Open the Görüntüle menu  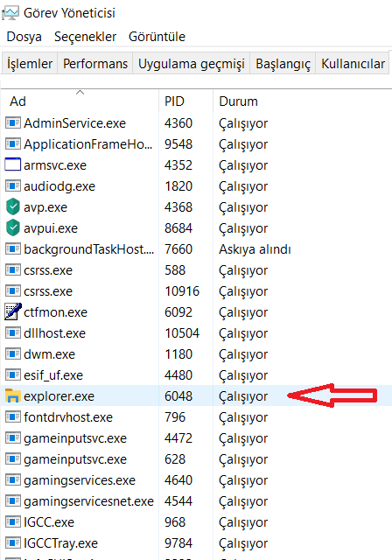pos(157,37)
